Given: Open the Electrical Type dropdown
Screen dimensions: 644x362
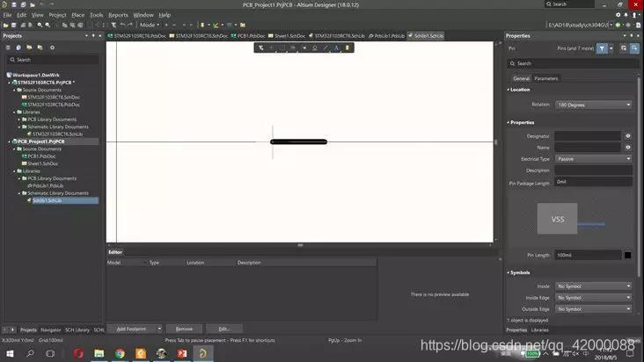Looking at the screenshot, I should (x=594, y=159).
